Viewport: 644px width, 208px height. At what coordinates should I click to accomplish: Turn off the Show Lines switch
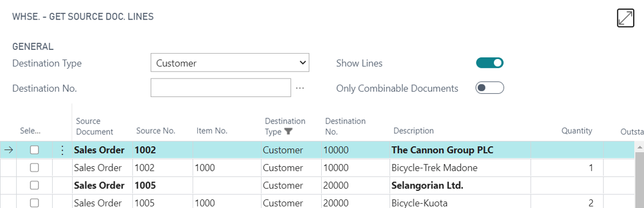tap(489, 63)
